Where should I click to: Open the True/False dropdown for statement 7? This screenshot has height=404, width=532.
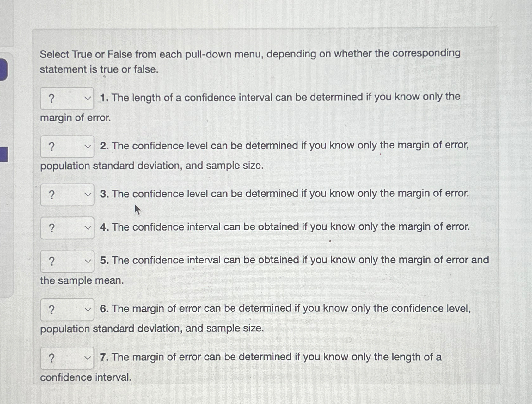coord(66,358)
